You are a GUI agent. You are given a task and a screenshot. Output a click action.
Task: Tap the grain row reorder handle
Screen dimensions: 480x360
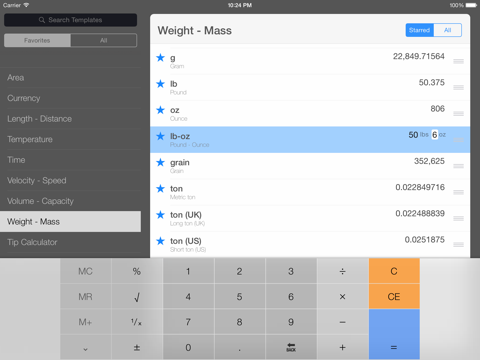[x=458, y=166]
